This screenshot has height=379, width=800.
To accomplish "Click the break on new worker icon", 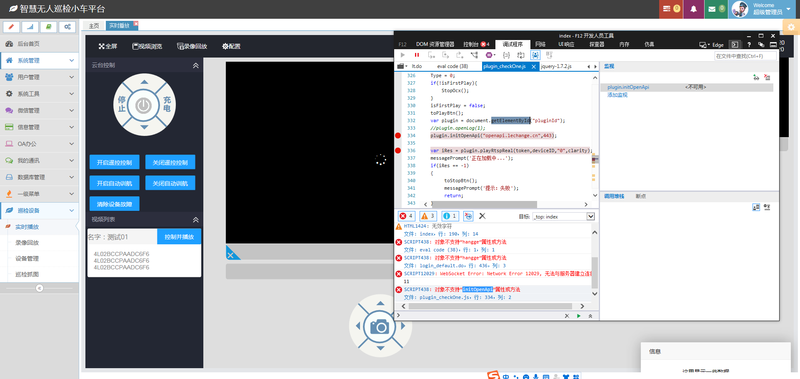I will (x=475, y=55).
